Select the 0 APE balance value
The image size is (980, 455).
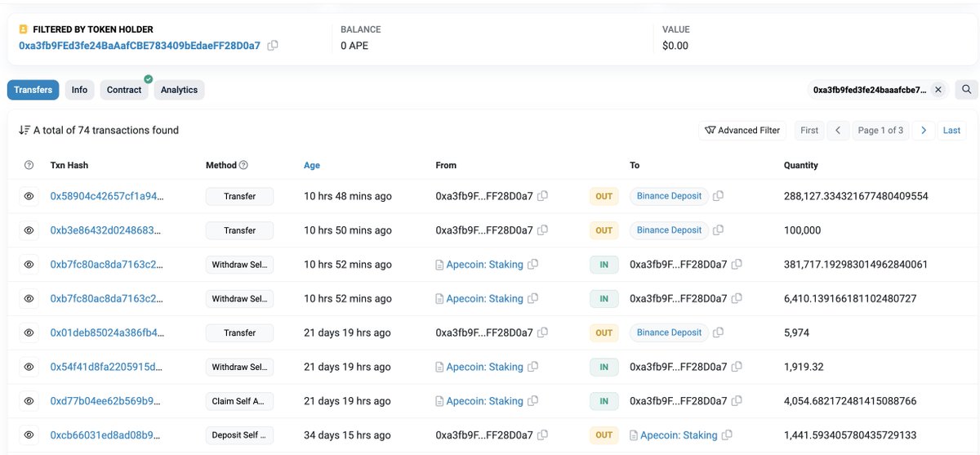354,46
